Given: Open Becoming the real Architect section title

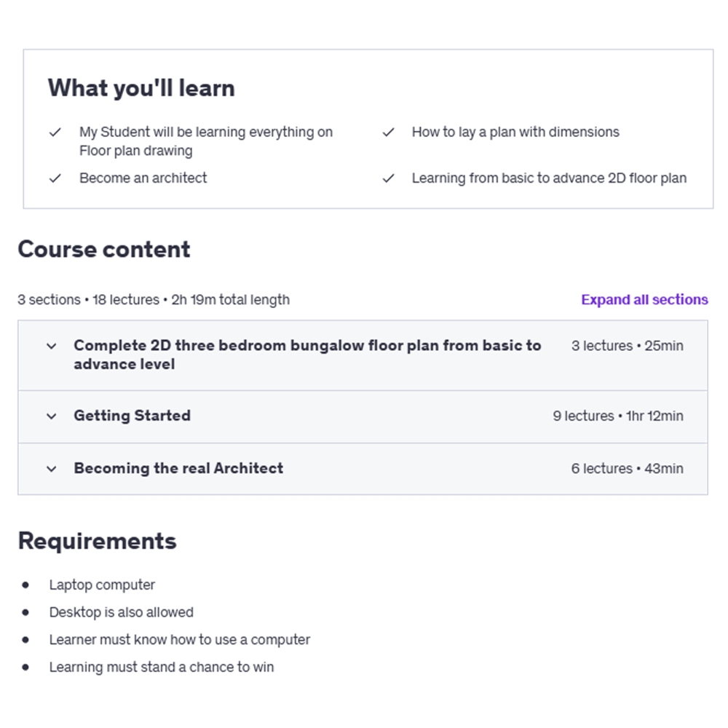Looking at the screenshot, I should tap(178, 468).
